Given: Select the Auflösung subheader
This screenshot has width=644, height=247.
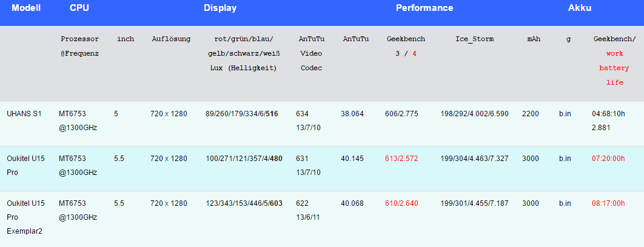Looking at the screenshot, I should [x=171, y=39].
